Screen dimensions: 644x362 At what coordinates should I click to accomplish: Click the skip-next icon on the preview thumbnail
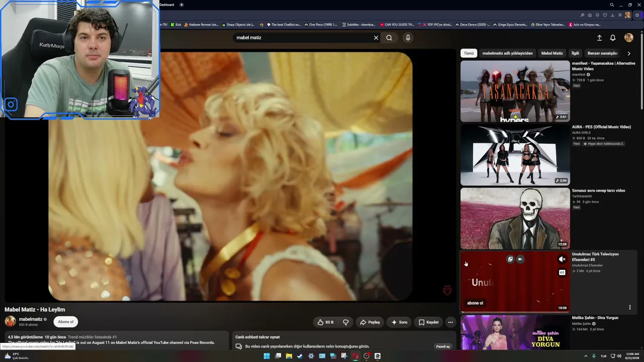click(x=520, y=259)
